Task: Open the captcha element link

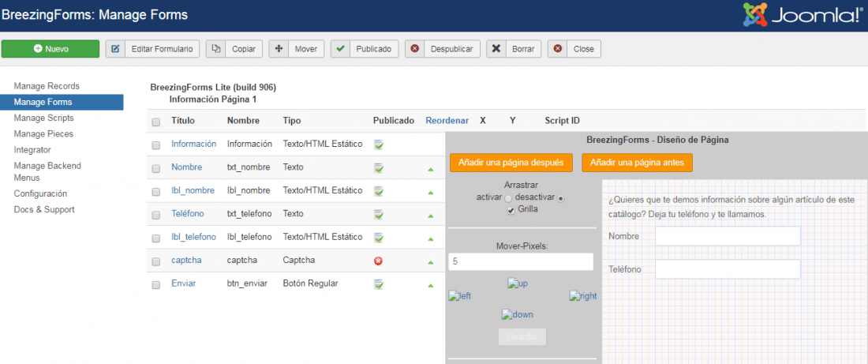Action: click(186, 260)
